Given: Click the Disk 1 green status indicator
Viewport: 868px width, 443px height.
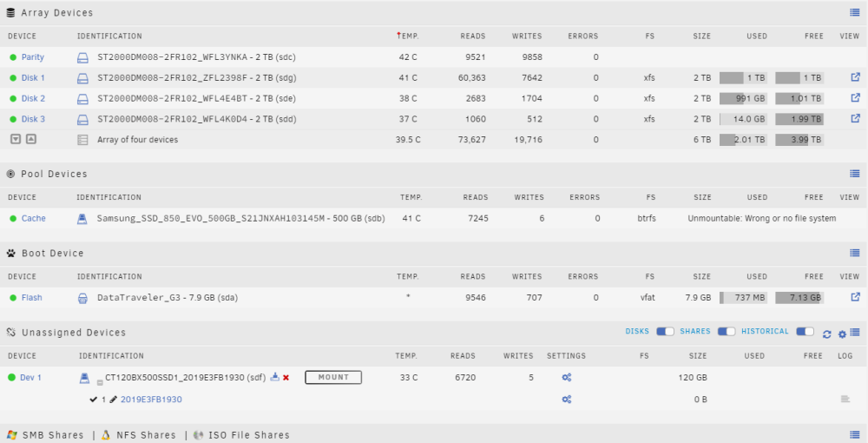Looking at the screenshot, I should coord(13,78).
